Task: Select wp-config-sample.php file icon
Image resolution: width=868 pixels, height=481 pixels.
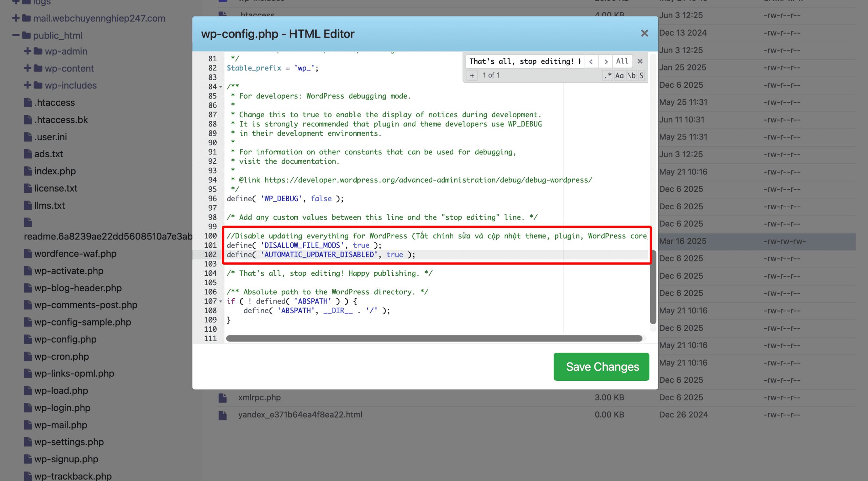Action: 28,322
